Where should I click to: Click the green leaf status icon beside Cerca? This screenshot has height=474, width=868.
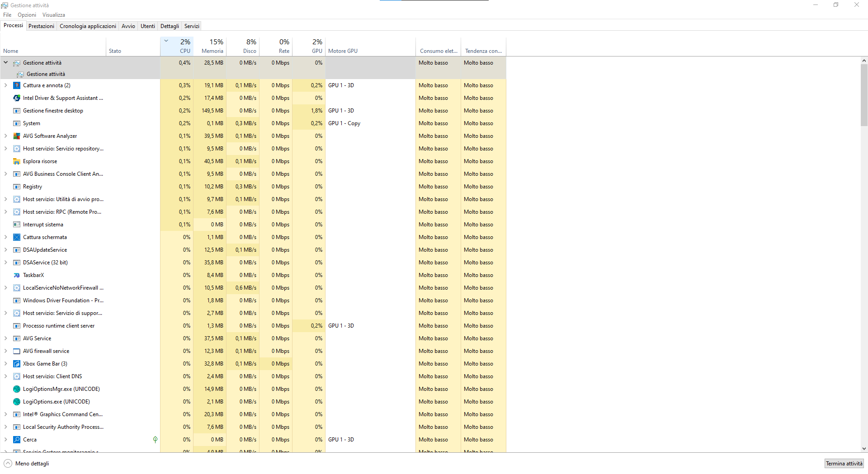155,440
